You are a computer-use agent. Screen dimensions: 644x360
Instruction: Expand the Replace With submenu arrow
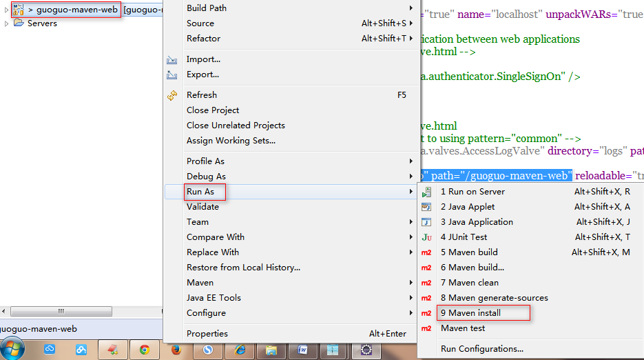(411, 252)
